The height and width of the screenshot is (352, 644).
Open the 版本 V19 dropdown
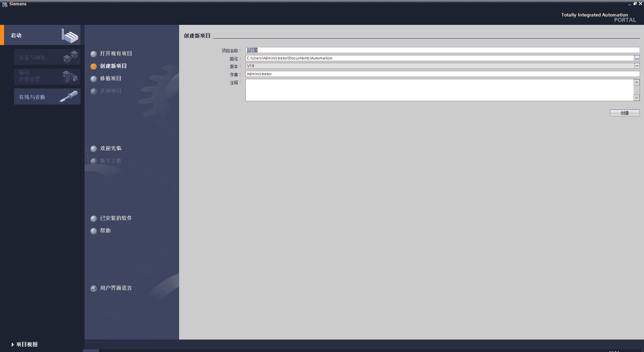(x=637, y=66)
